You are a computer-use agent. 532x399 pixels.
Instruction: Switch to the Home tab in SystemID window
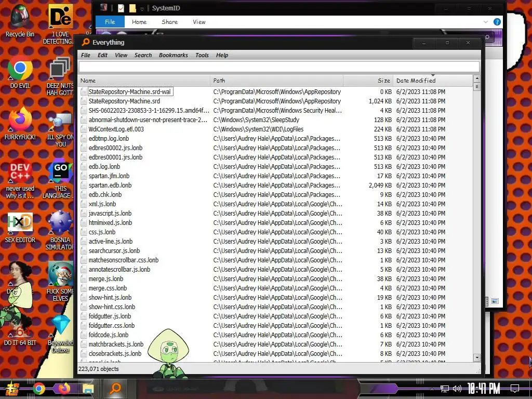(x=139, y=22)
